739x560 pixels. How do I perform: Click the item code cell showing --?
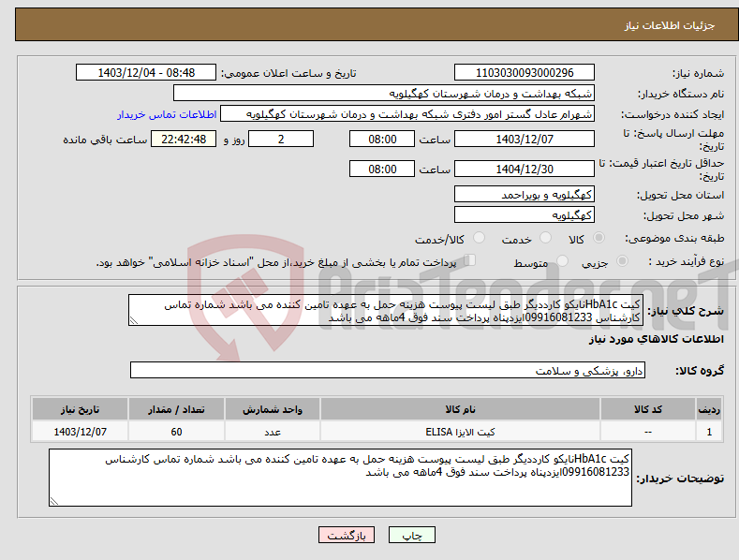click(648, 432)
